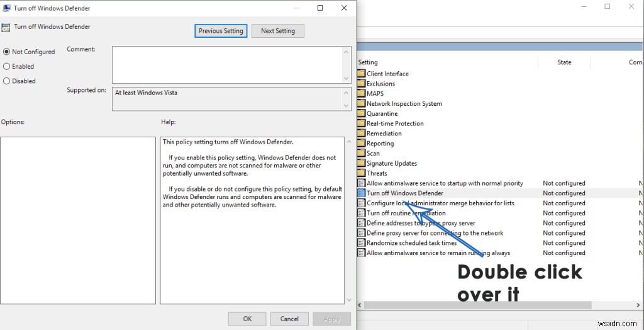This screenshot has height=330, width=644.
Task: Select the Enabled radio button
Action: [6, 66]
